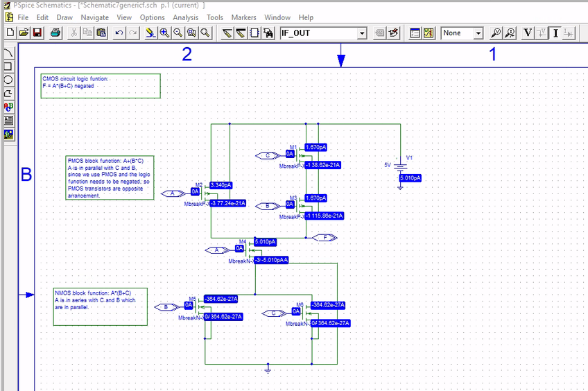The height and width of the screenshot is (391, 588).
Task: Click the Undo arrow icon
Action: pos(119,33)
